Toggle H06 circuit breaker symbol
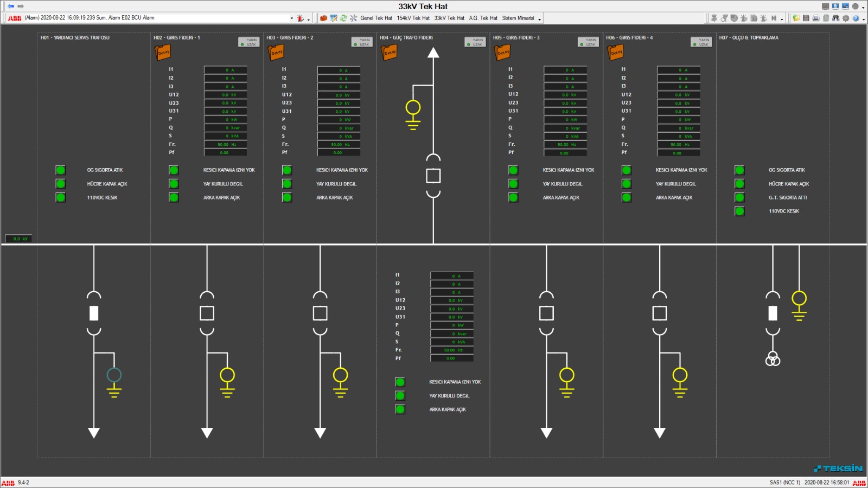The image size is (868, 488). [660, 313]
